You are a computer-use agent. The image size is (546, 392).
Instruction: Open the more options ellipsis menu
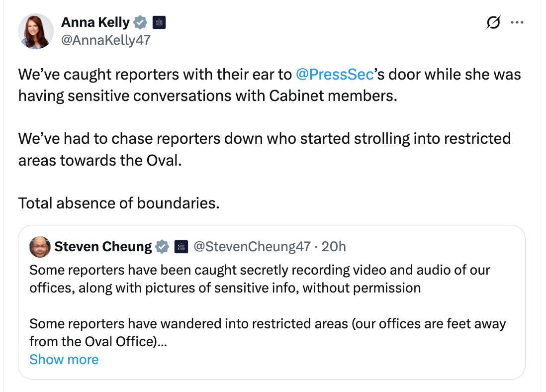point(518,22)
